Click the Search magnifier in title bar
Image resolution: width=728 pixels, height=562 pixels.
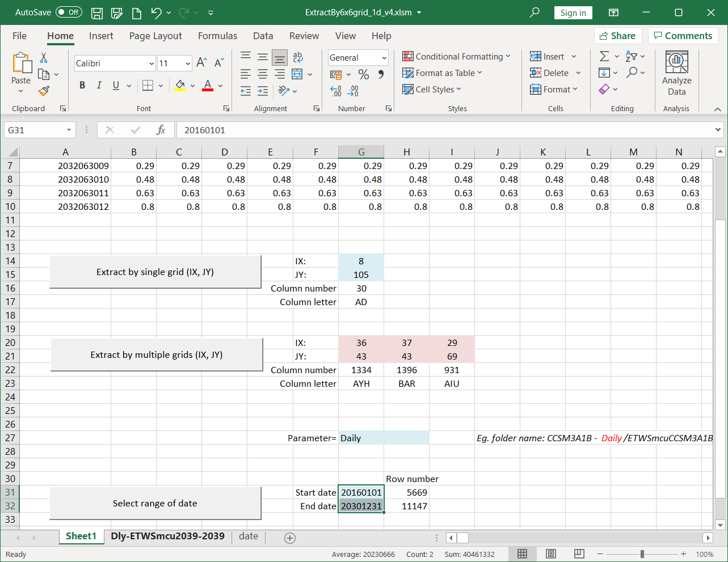[534, 12]
